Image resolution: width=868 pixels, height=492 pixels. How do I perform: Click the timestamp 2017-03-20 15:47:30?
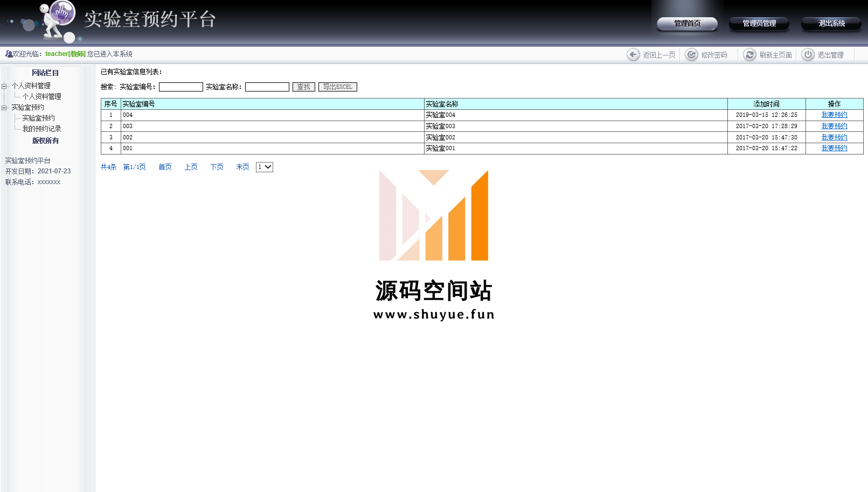click(x=766, y=137)
